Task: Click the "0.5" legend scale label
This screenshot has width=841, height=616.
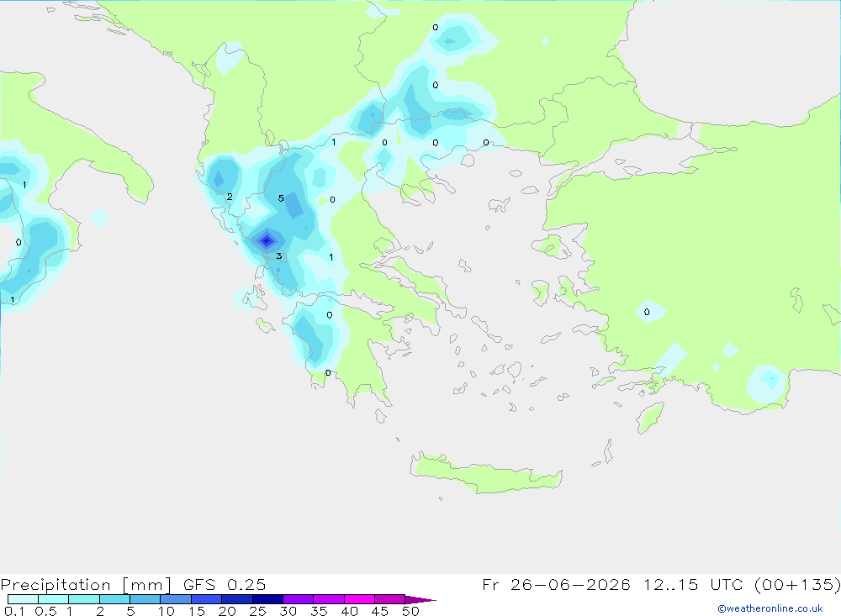Action: (x=45, y=611)
